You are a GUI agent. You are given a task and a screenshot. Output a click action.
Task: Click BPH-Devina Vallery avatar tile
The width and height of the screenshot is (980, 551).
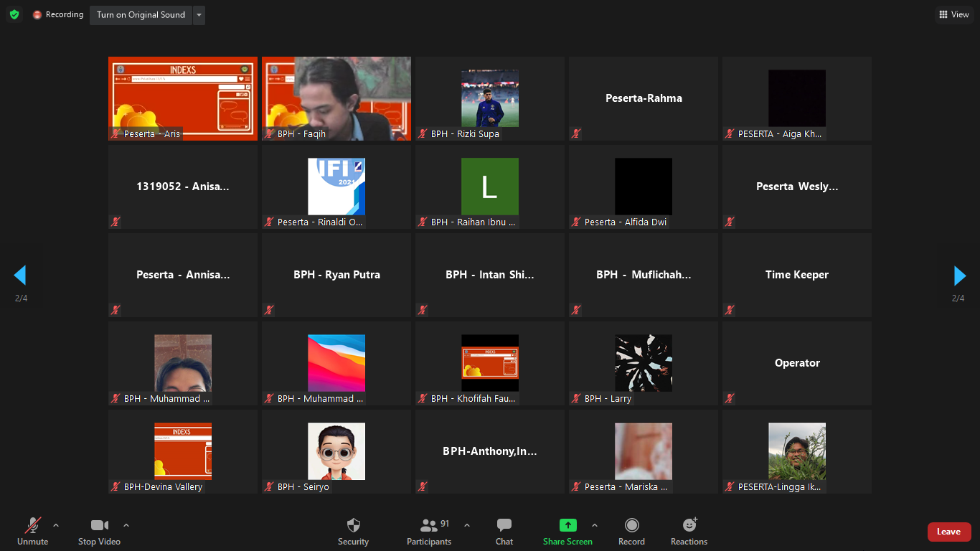click(183, 451)
